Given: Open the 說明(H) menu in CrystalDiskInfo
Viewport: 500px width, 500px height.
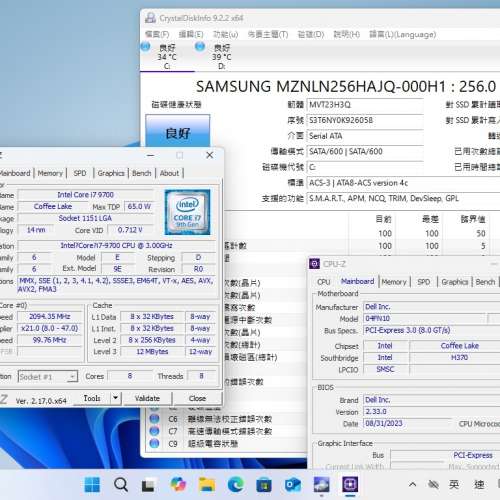Looking at the screenshot, I should pyautogui.click(x=347, y=34).
